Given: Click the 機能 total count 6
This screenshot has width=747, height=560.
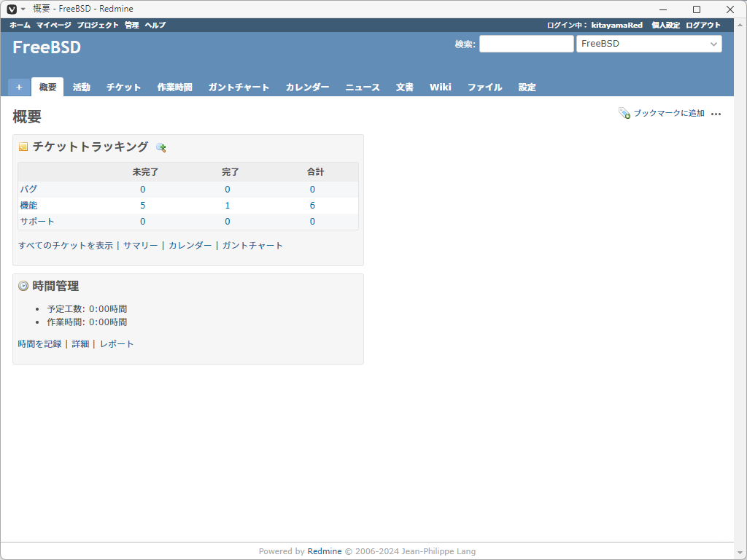Looking at the screenshot, I should pyautogui.click(x=312, y=205).
